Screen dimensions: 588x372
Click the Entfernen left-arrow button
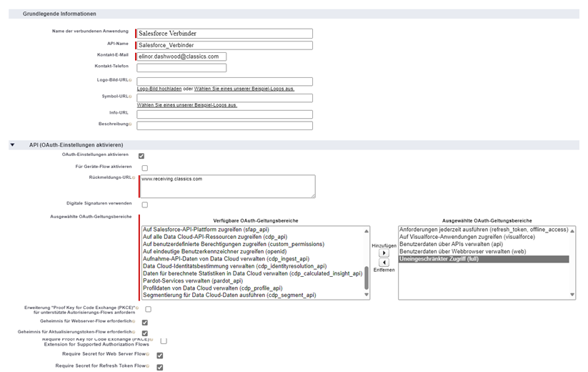pos(384,263)
